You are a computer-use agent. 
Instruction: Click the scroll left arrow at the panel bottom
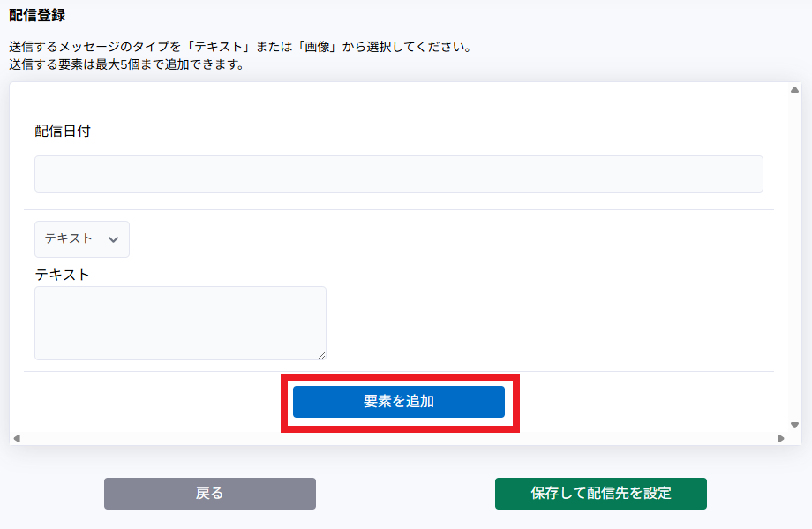pyautogui.click(x=17, y=438)
